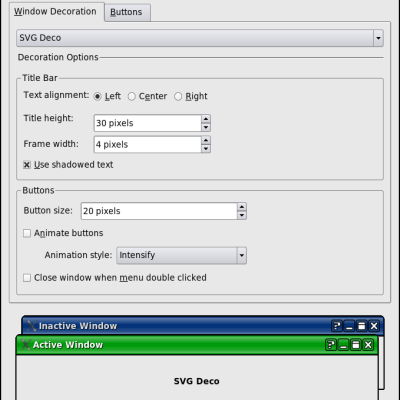The width and height of the screenshot is (400, 400).
Task: Increase Title height with up arrow
Action: pos(206,119)
